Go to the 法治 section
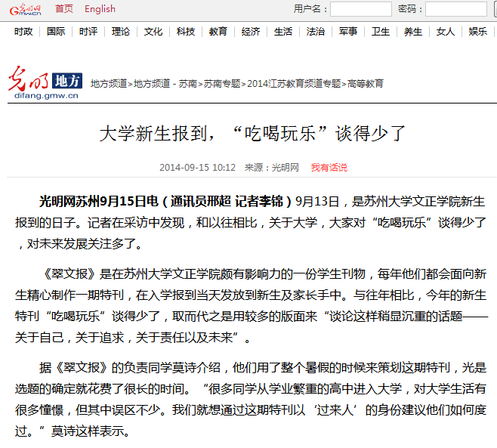The image size is (497, 448). (x=316, y=32)
